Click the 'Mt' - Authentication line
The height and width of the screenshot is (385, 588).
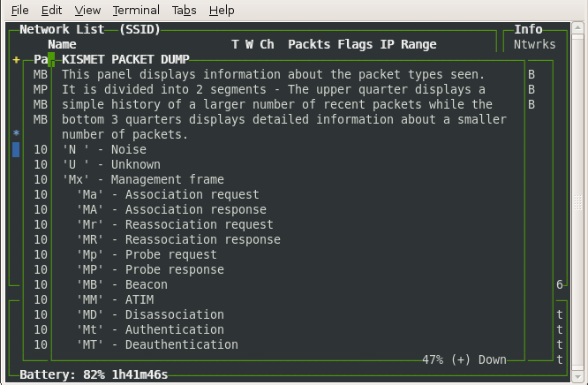(x=150, y=329)
